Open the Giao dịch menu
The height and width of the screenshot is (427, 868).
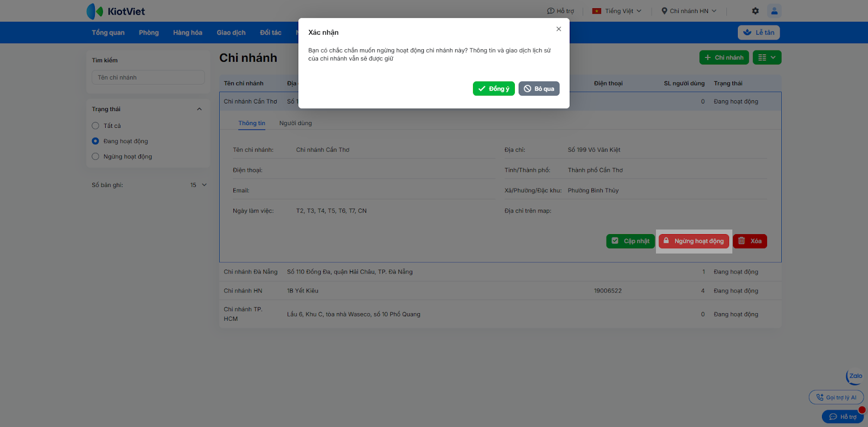231,33
